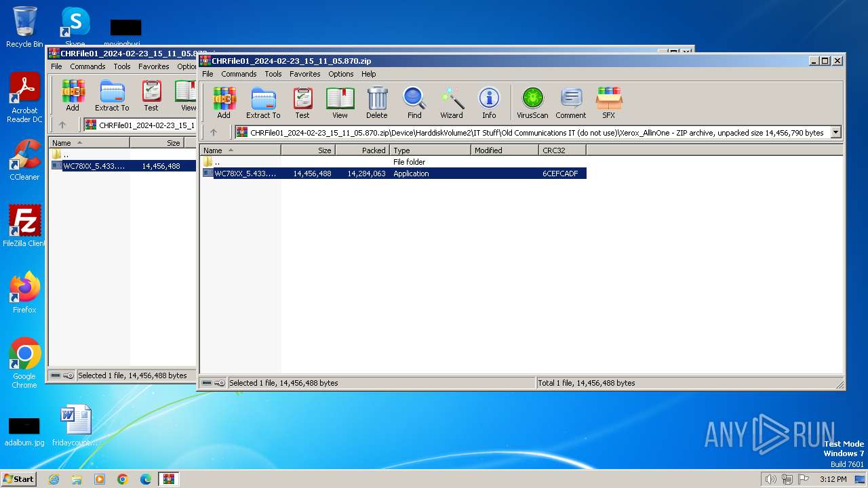Sort by Modified column header
The width and height of the screenshot is (868, 488).
point(505,150)
